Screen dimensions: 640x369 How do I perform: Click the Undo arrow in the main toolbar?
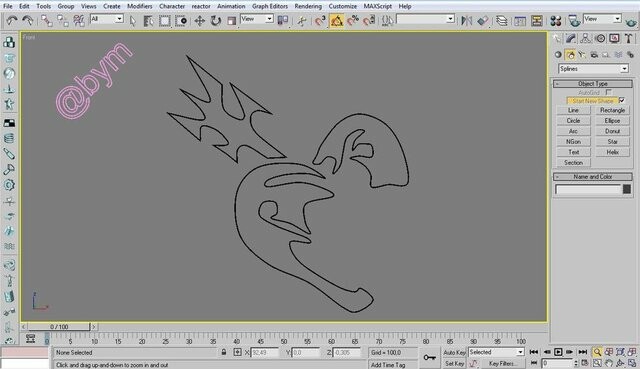click(11, 20)
